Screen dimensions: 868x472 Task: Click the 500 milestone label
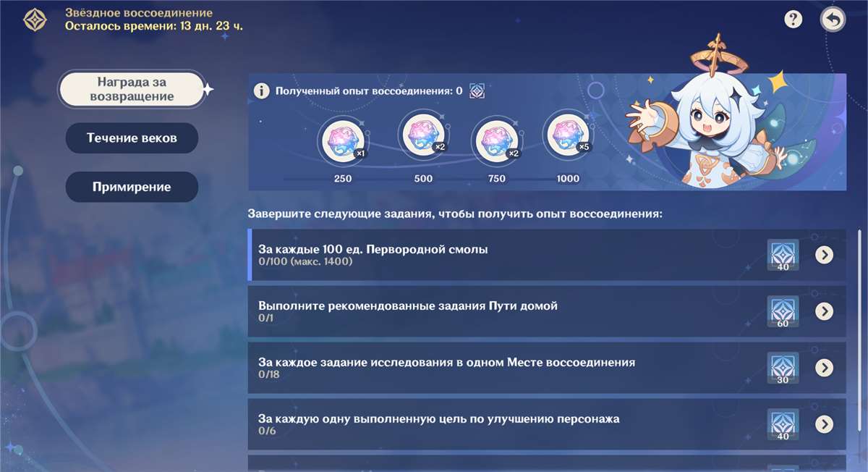[x=423, y=178]
